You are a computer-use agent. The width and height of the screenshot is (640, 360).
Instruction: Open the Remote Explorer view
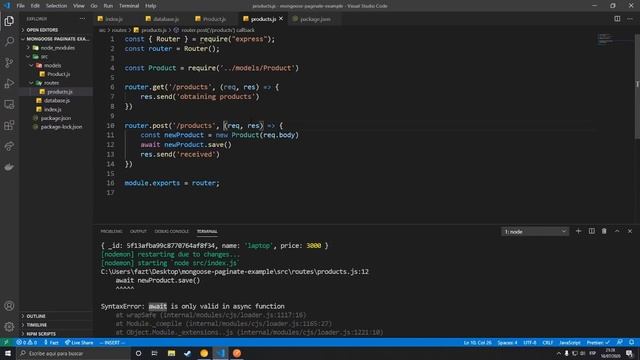point(9,104)
